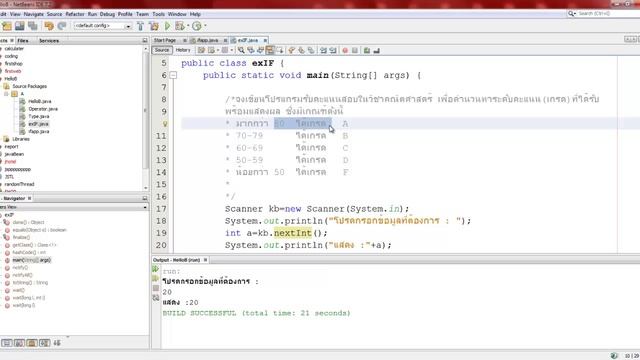Switch to the Services panel tab
Viewport: 640px width, 360px height.
[x=49, y=41]
